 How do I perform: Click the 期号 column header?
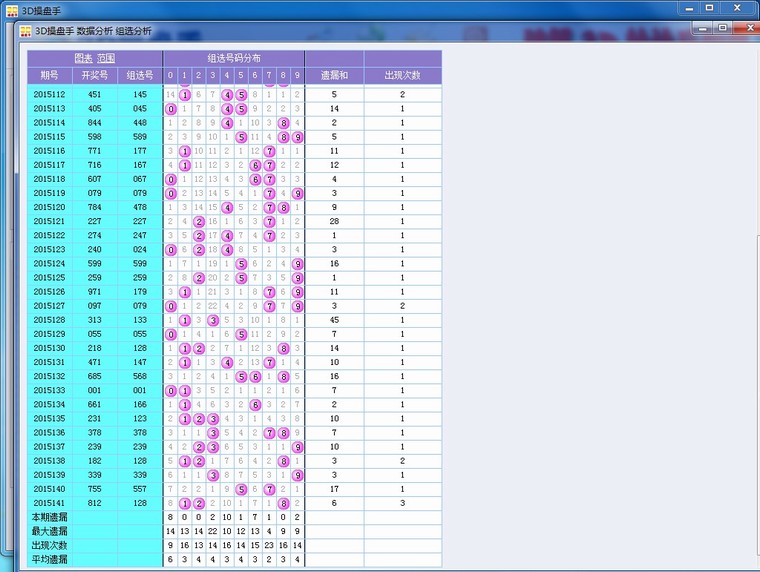(x=50, y=76)
